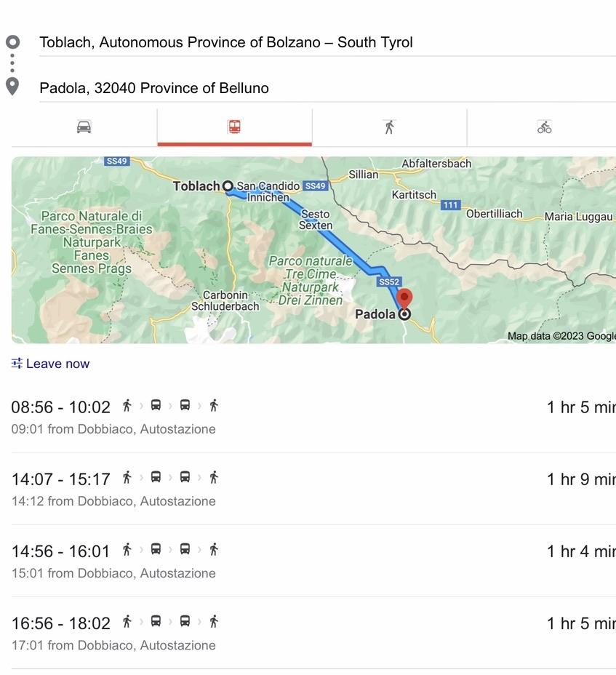Click the Toblach origin marker on map
Screen dimensions: 616x675
point(228,186)
